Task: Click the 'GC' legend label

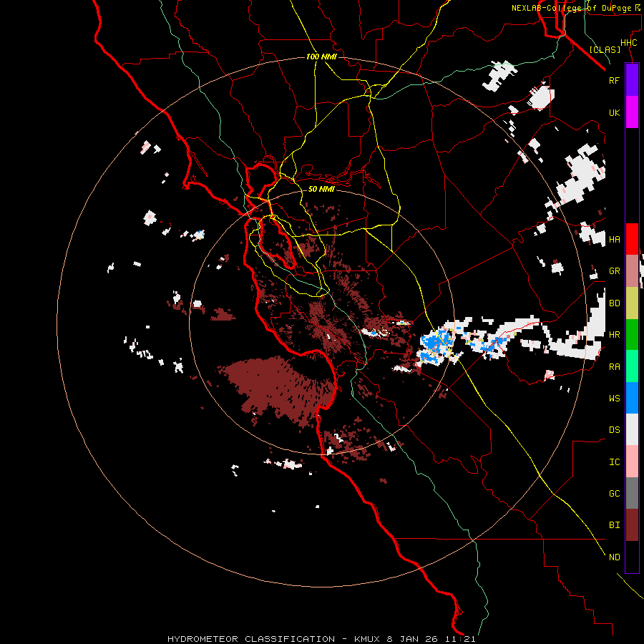Action: click(615, 494)
